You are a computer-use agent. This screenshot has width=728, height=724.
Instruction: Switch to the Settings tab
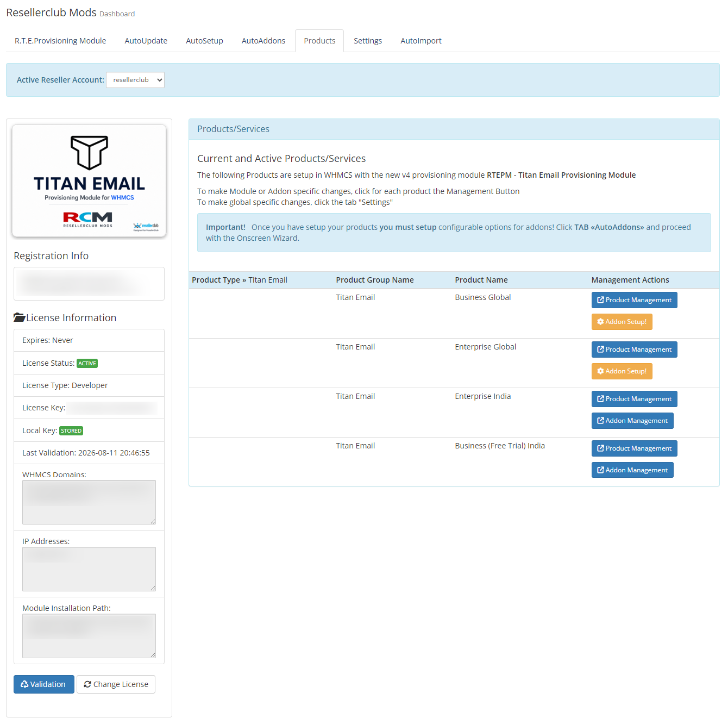pyautogui.click(x=368, y=41)
